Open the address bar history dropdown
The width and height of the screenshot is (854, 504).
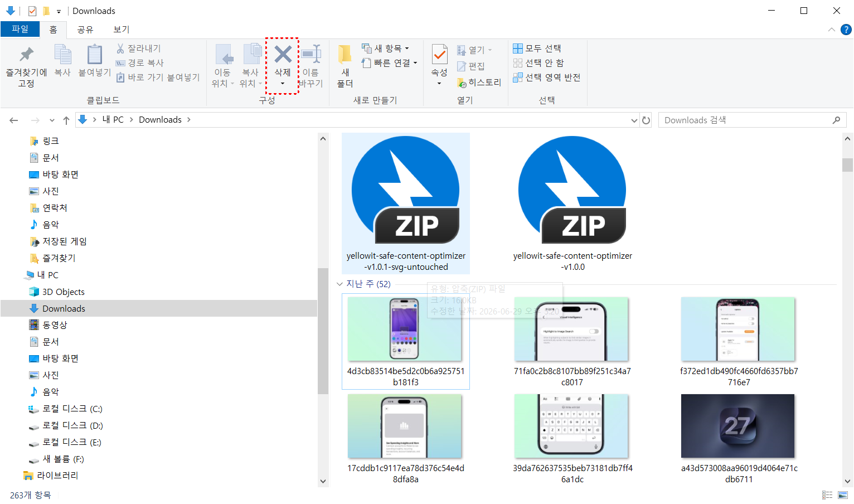point(634,120)
